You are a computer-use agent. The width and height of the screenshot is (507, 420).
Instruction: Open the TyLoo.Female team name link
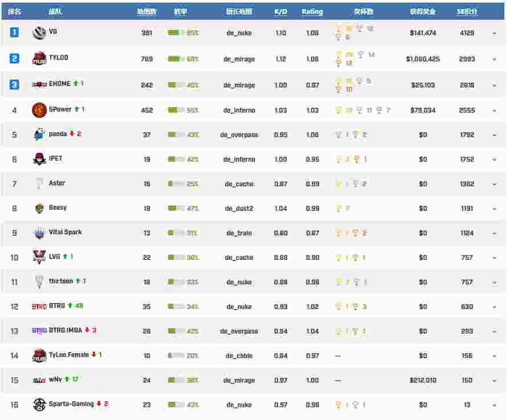(x=69, y=354)
